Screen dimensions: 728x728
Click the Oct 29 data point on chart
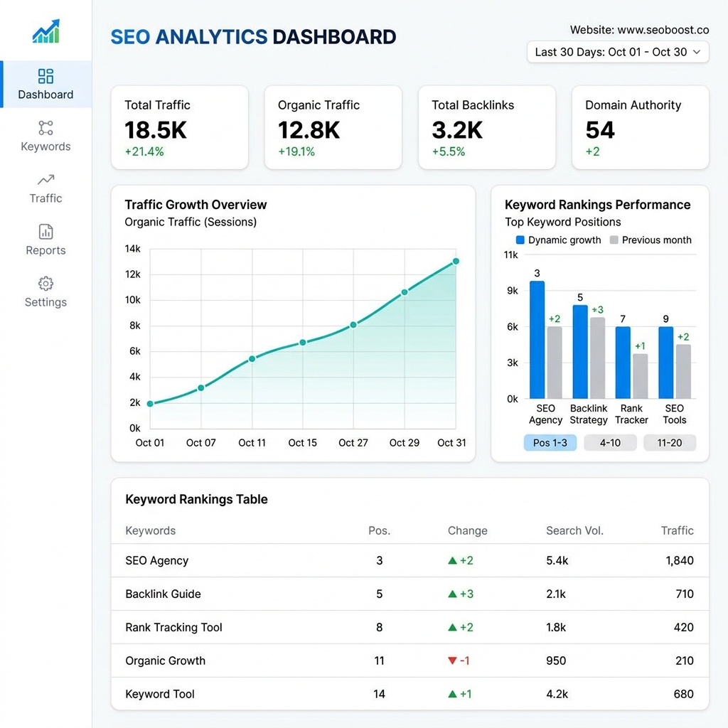[x=405, y=292]
